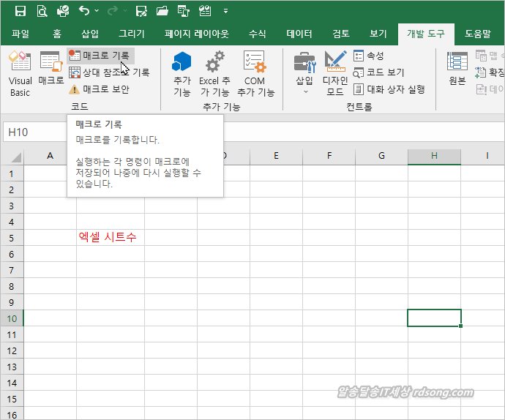Click the 원본 XML source icon
The width and height of the screenshot is (505, 420).
tap(457, 70)
